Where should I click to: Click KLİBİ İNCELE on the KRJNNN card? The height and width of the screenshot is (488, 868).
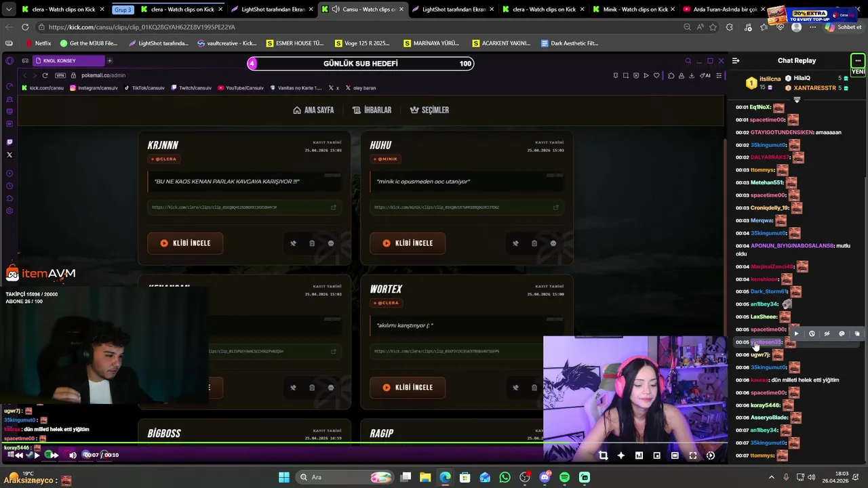185,243
